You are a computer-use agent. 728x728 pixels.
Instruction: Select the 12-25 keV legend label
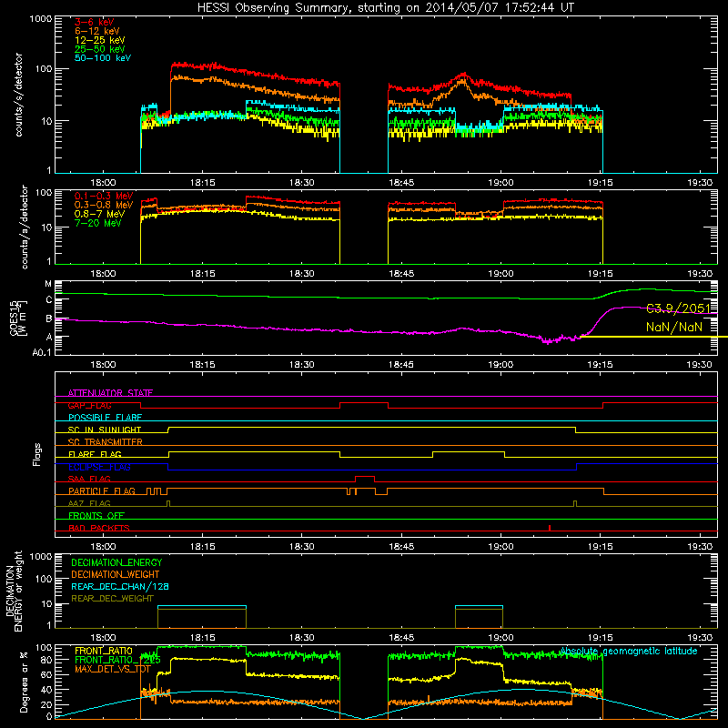click(x=100, y=40)
